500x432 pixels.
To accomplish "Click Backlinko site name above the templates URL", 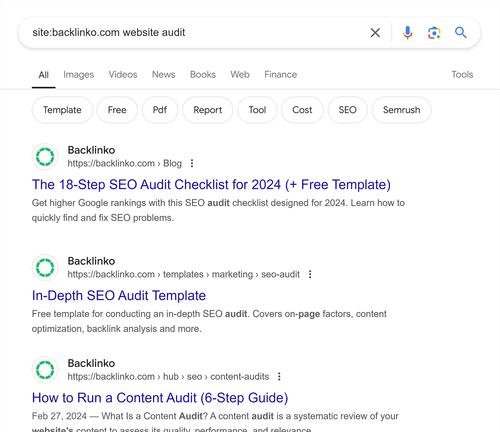I will point(91,261).
